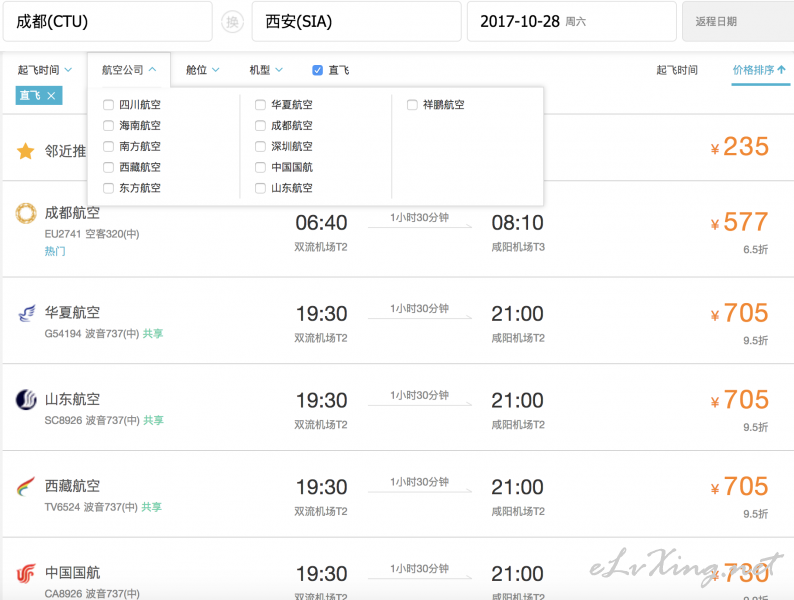Click the 中国国航 airline logo in the flight list

26,573
